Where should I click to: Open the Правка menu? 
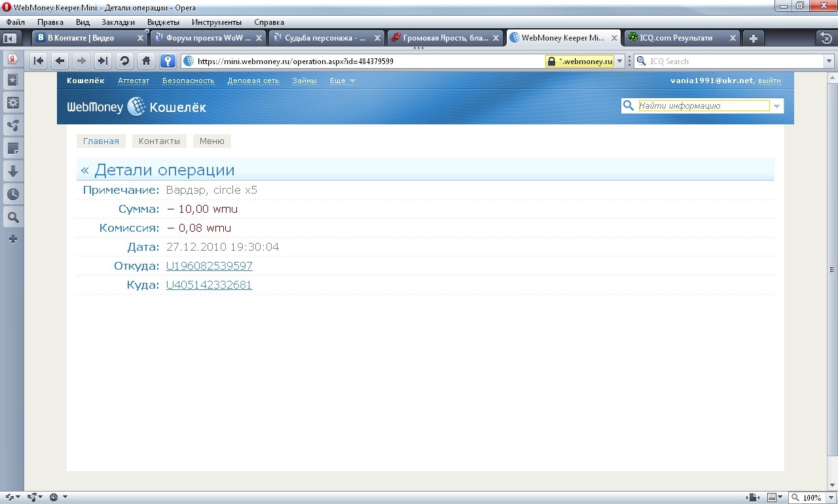click(50, 22)
